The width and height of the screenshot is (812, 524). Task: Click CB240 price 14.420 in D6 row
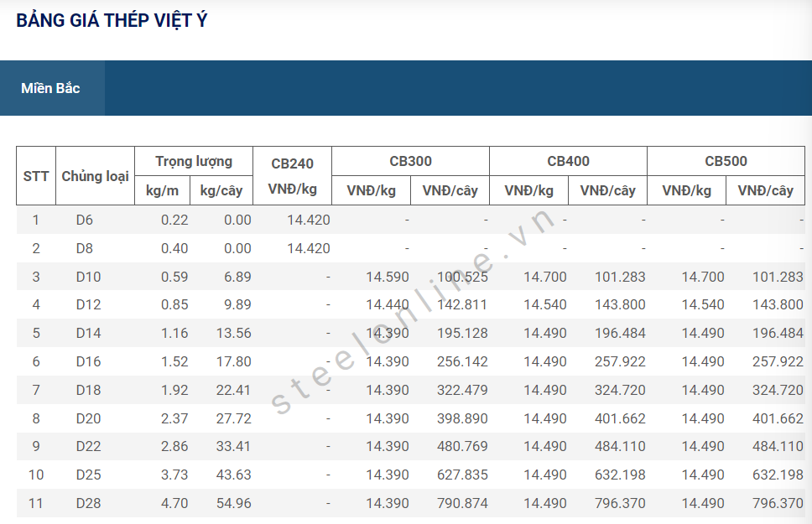(309, 220)
